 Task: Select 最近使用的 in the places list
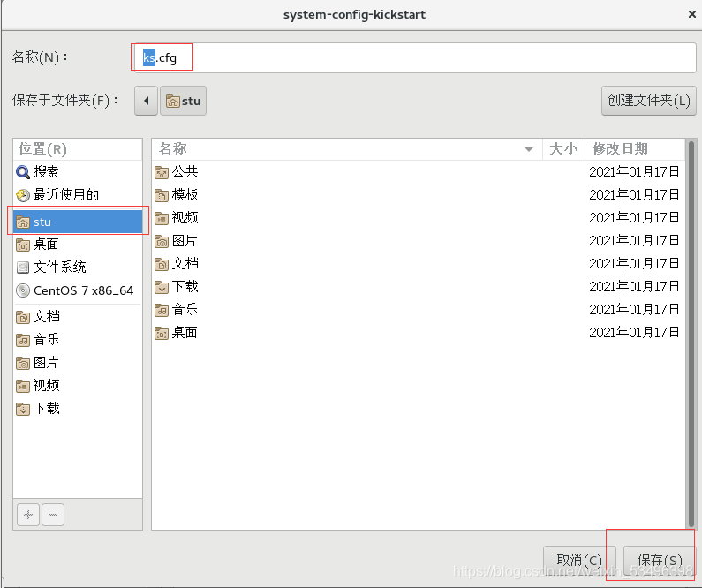click(x=66, y=195)
